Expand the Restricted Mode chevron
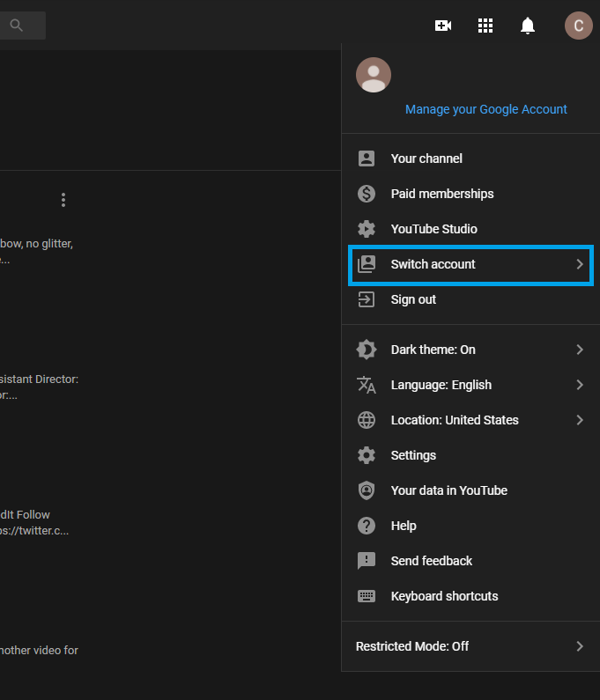600x700 pixels. [580, 646]
